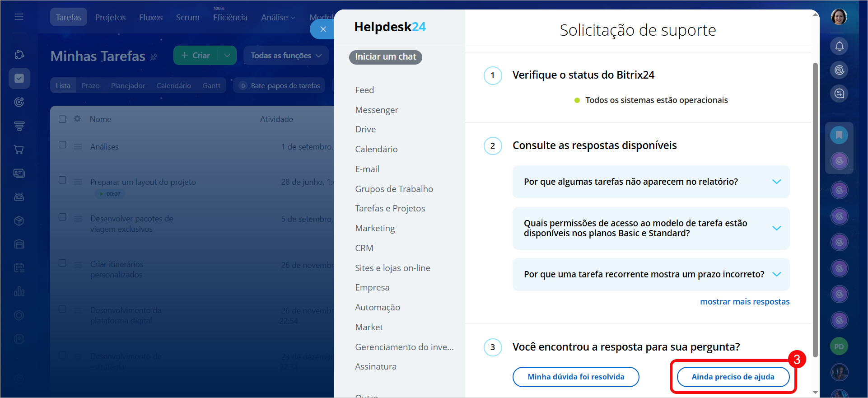Click the Ainda preciso de ajuda button
Image resolution: width=868 pixels, height=398 pixels.
(733, 377)
